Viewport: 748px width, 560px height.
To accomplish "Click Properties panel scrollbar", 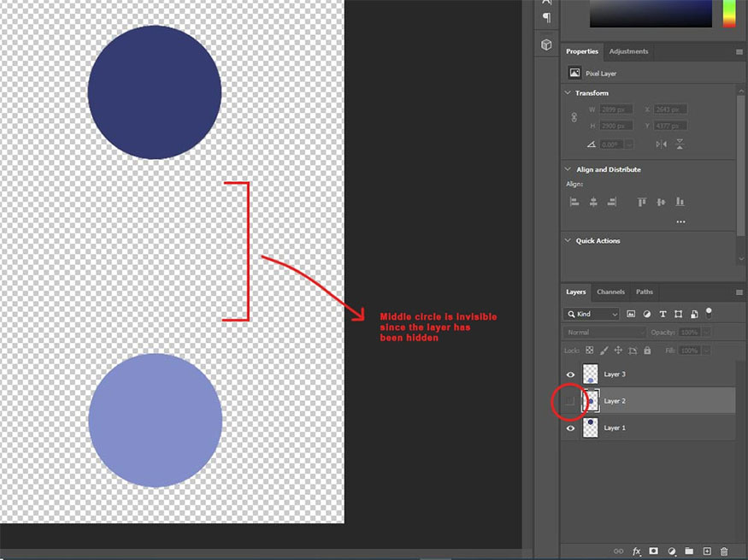I will (741, 165).
